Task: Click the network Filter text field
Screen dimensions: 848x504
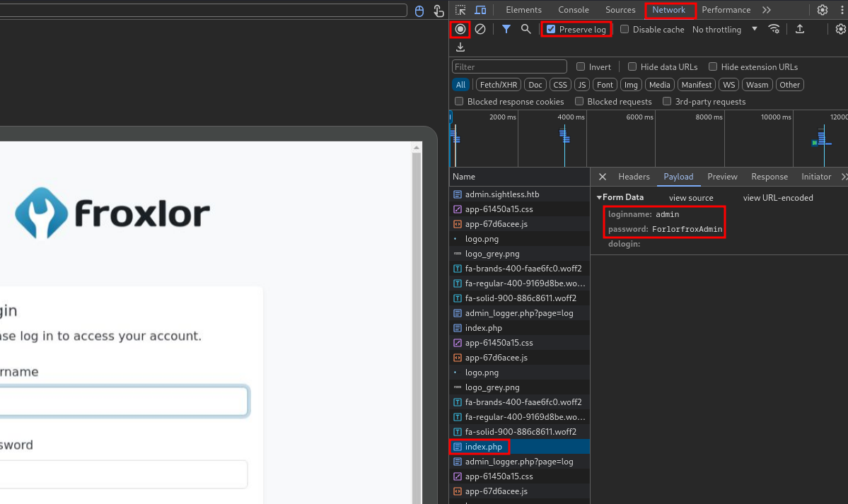Action: [509, 67]
